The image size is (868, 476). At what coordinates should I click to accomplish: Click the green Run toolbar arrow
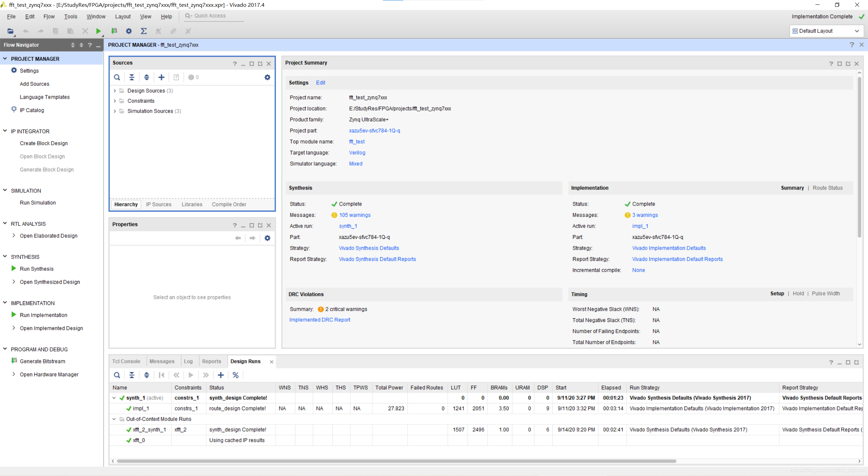click(98, 31)
